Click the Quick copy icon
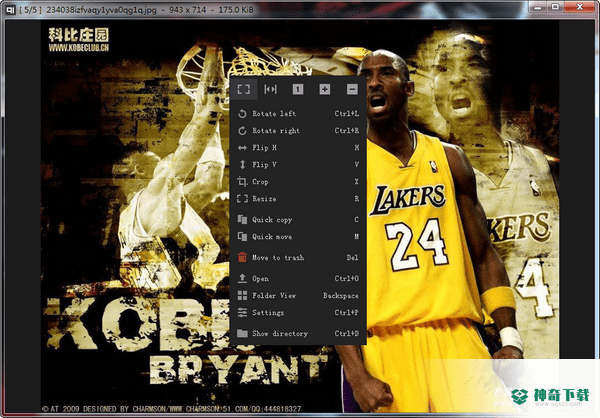Image resolution: width=600 pixels, height=418 pixels. pos(242,219)
